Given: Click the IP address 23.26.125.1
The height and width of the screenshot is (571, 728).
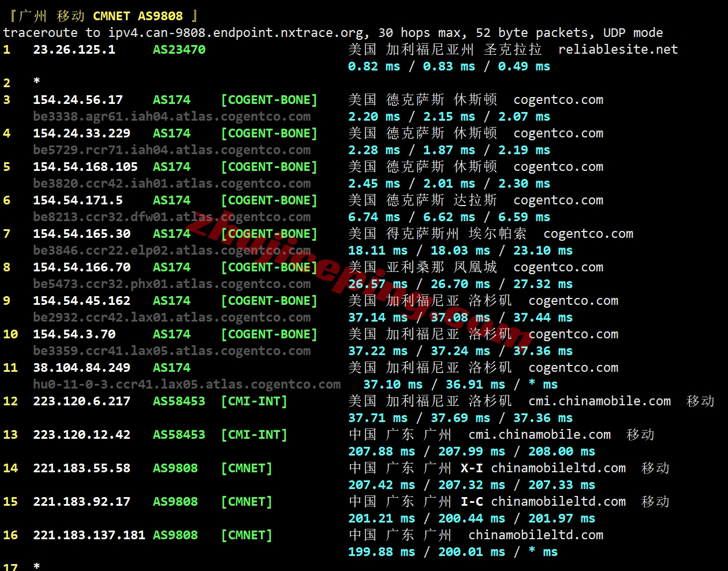Looking at the screenshot, I should click(74, 50).
